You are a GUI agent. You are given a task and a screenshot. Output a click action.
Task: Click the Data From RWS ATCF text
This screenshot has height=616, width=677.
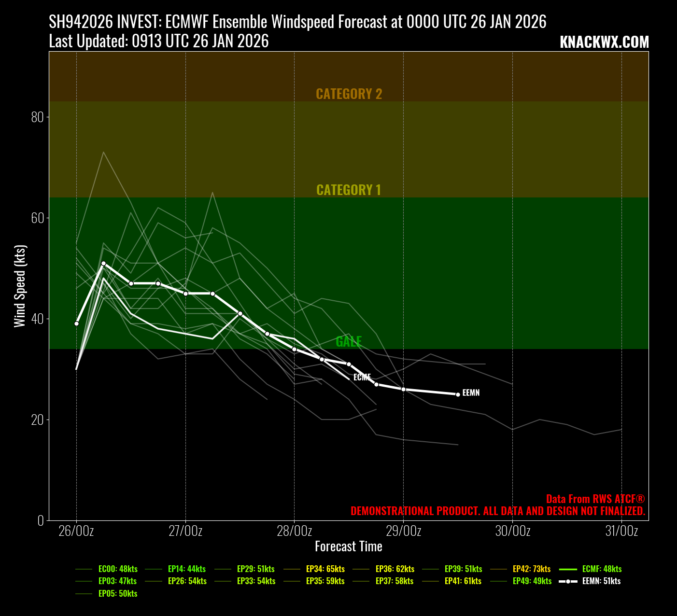point(595,499)
